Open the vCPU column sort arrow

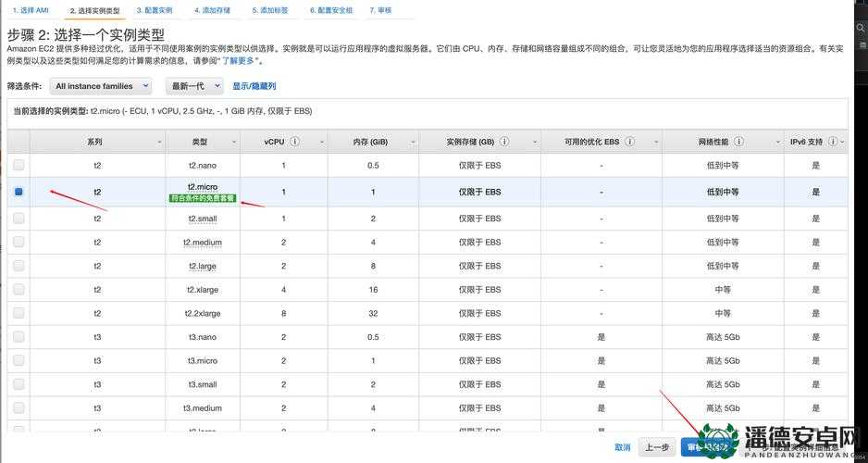(x=322, y=143)
